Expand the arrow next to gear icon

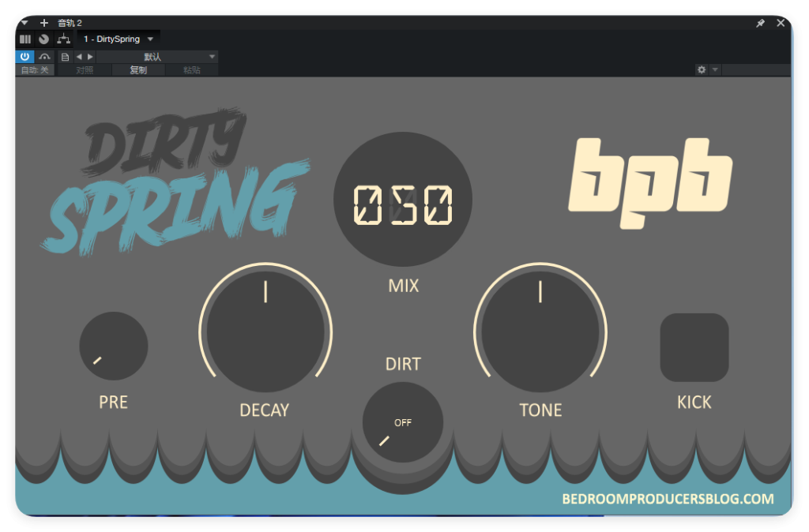coord(715,69)
